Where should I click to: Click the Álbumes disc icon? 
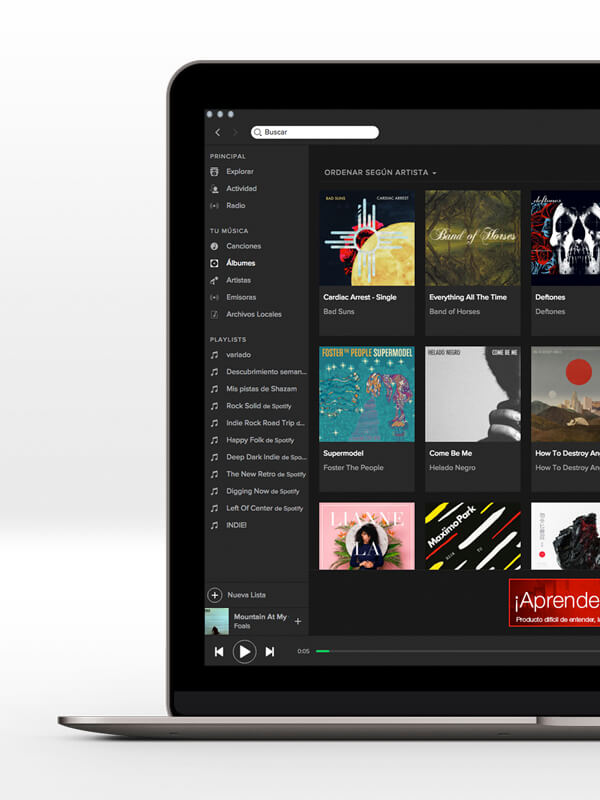tap(214, 263)
